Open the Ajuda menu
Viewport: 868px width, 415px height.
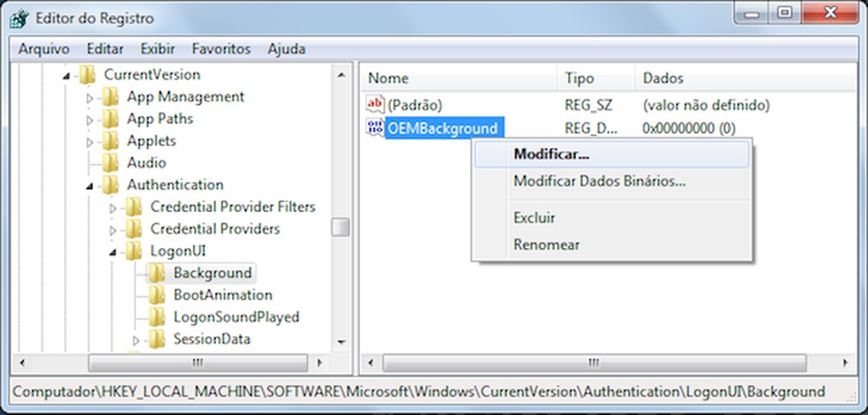click(286, 49)
